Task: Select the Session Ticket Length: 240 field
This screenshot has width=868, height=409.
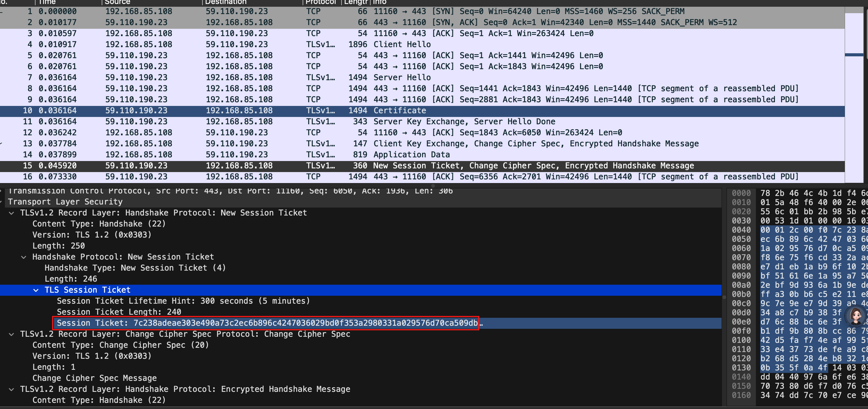Action: pyautogui.click(x=119, y=312)
